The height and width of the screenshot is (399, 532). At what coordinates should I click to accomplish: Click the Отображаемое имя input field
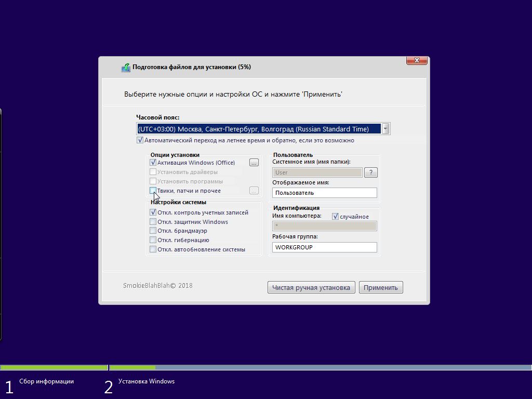tap(325, 193)
